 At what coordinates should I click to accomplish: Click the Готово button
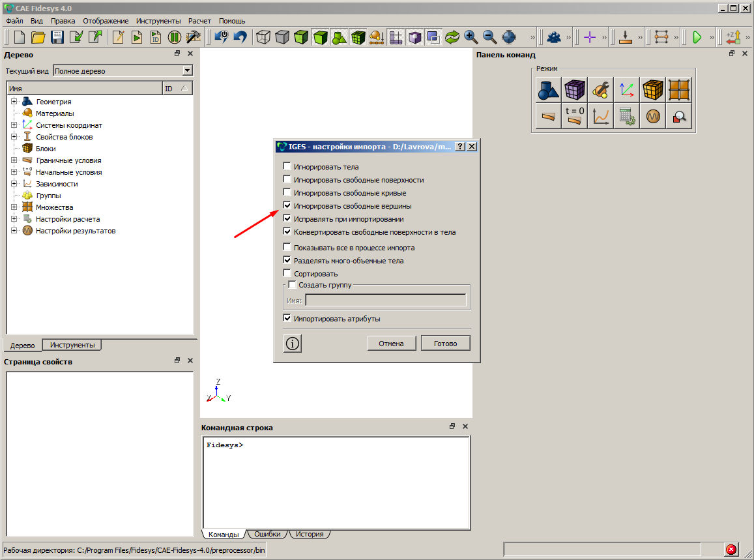pyautogui.click(x=445, y=344)
